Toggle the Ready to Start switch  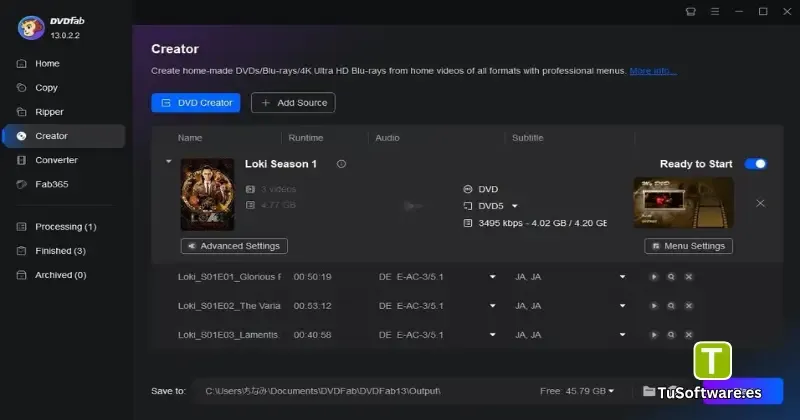pyautogui.click(x=755, y=164)
